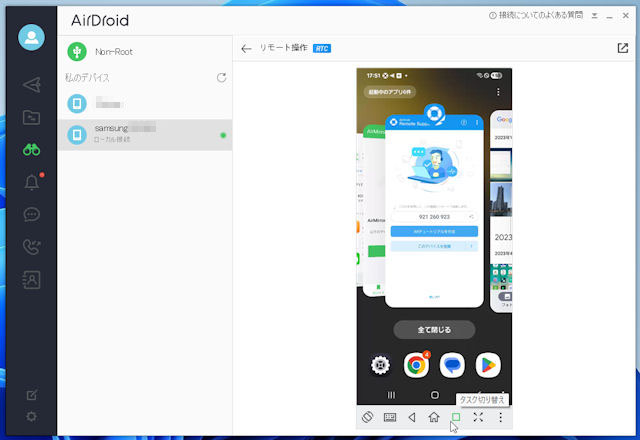
Task: Select the AirMirror card on the left
Action: tap(373, 211)
